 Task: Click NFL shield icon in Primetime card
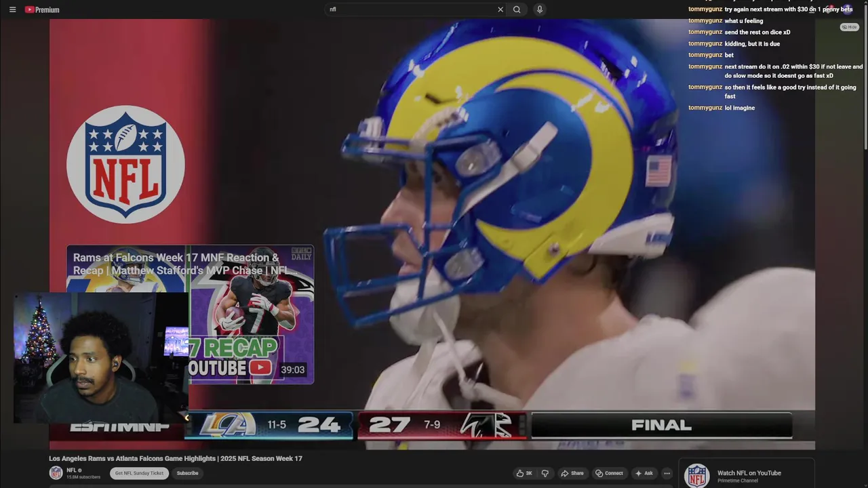[x=696, y=476]
